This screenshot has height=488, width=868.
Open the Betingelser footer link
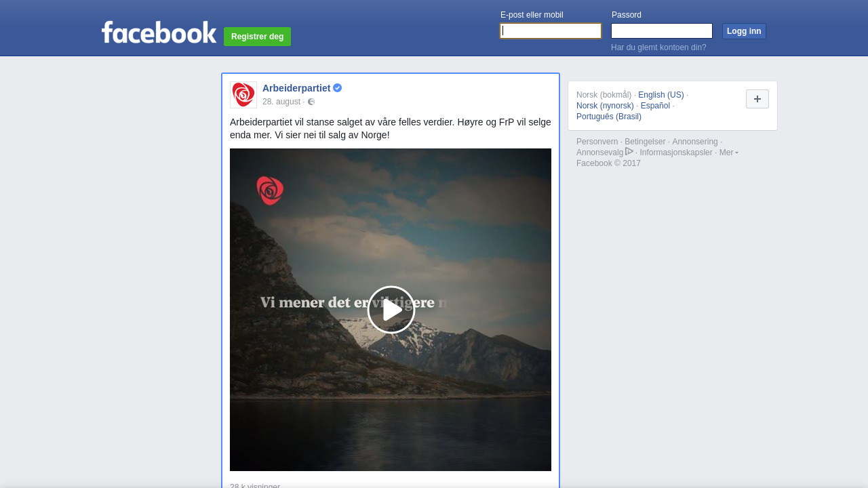point(645,142)
